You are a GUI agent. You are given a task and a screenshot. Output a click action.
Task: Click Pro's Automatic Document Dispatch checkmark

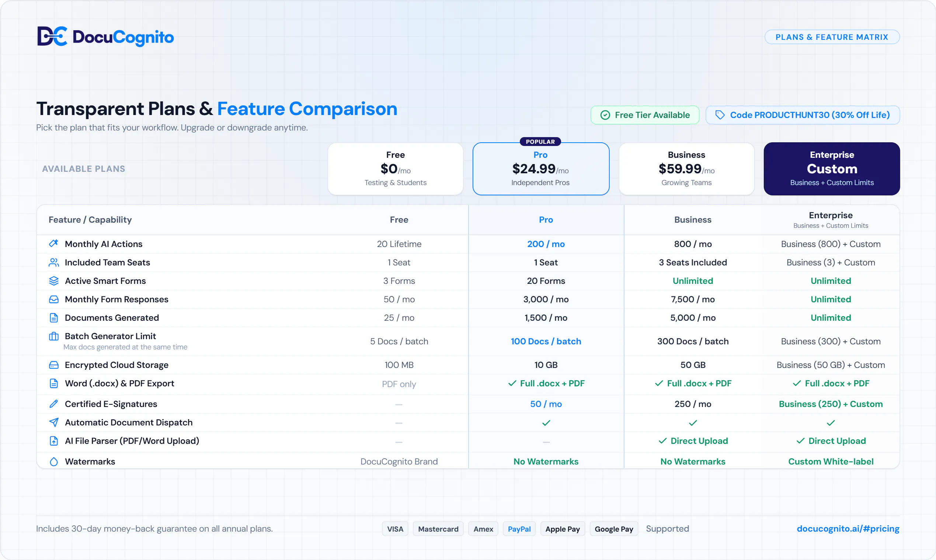coord(546,422)
